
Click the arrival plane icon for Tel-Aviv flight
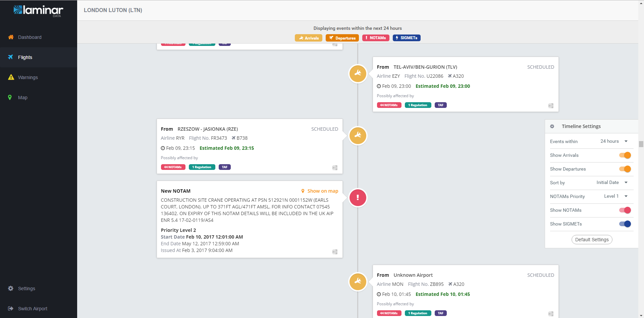pos(358,74)
